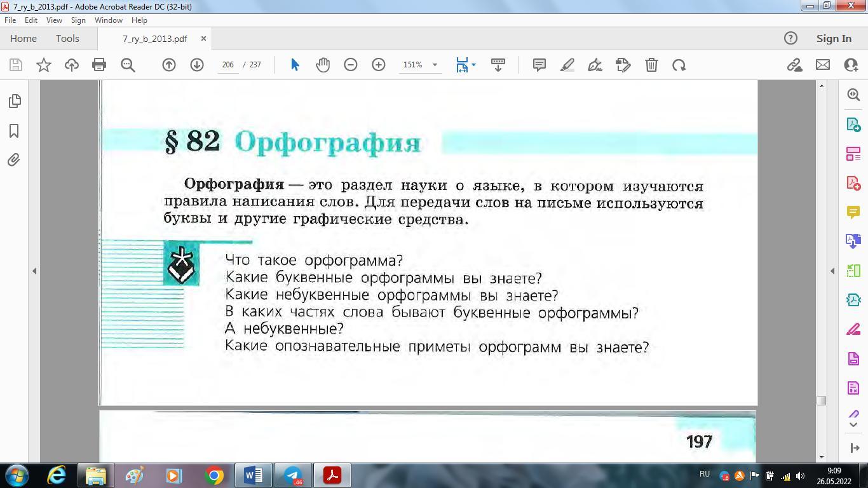Go to the previous page arrow
This screenshot has width=868, height=488.
[x=169, y=65]
